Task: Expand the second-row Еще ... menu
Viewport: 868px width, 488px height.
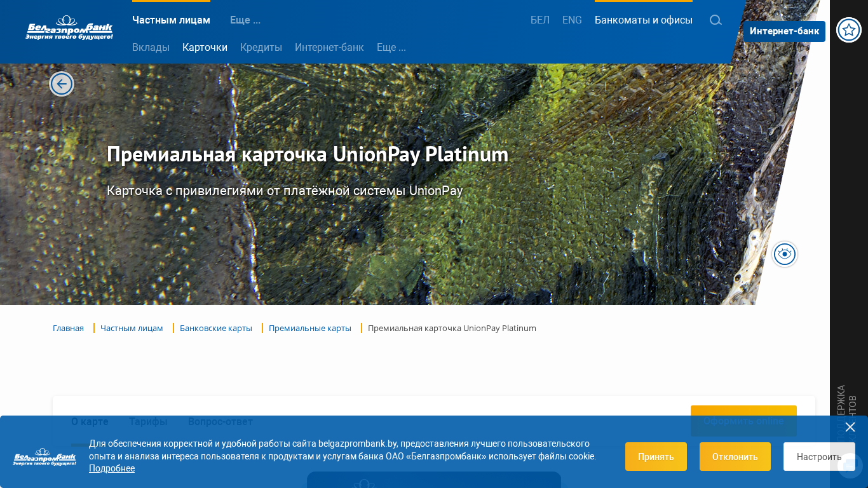Action: [391, 47]
